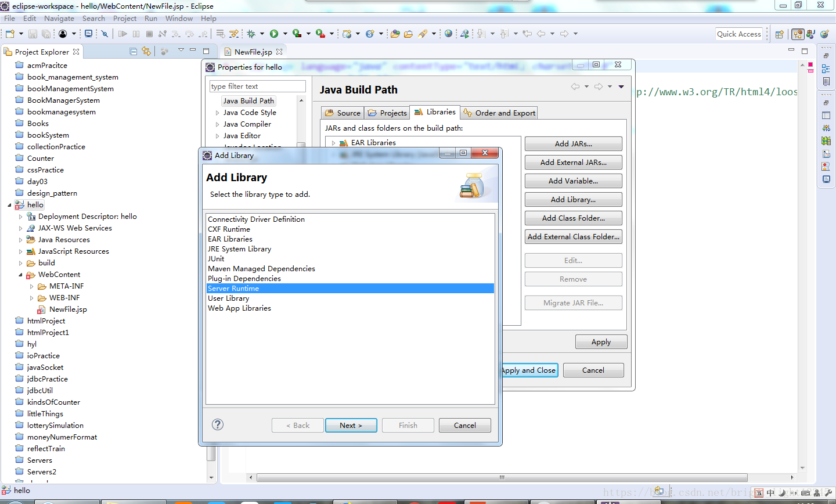
Task: Click the Drop to Frame toolbar icon
Action: coord(220,34)
